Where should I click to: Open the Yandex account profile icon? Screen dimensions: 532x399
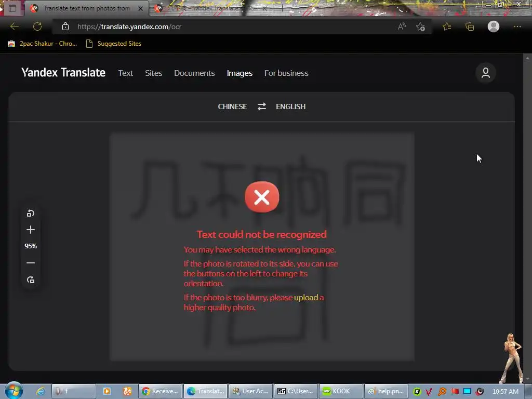click(486, 73)
